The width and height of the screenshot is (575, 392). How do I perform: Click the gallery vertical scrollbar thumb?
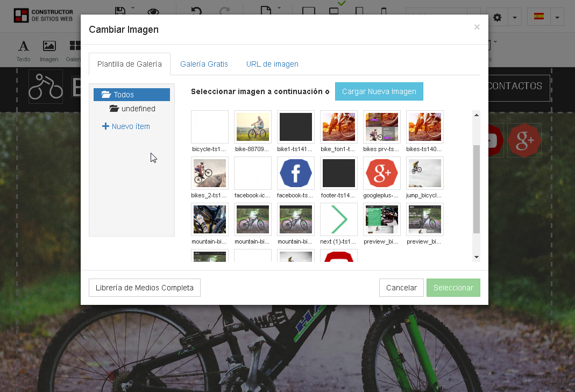(x=477, y=189)
